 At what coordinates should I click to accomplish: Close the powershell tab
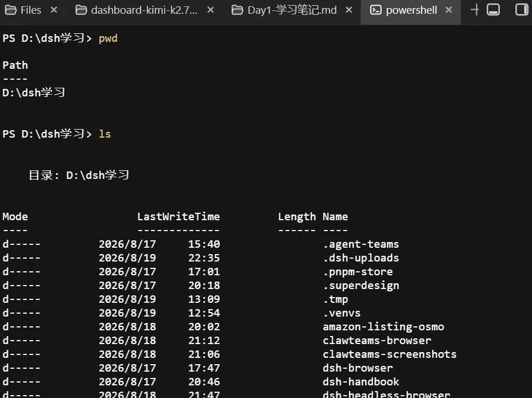coord(449,10)
